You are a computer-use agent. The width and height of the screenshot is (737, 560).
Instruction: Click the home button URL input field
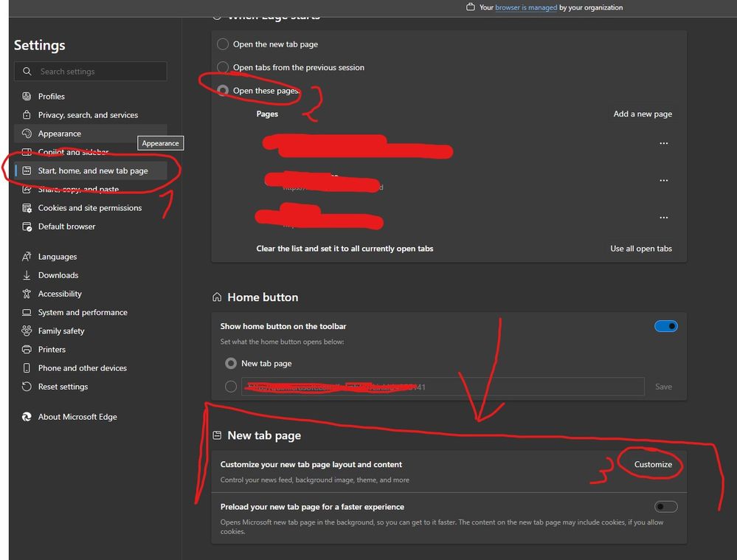[x=443, y=387]
